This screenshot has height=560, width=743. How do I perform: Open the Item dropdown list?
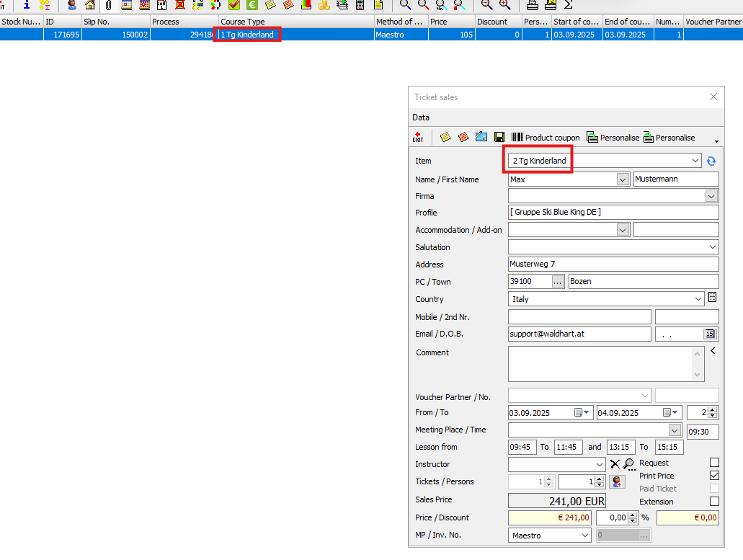point(695,161)
